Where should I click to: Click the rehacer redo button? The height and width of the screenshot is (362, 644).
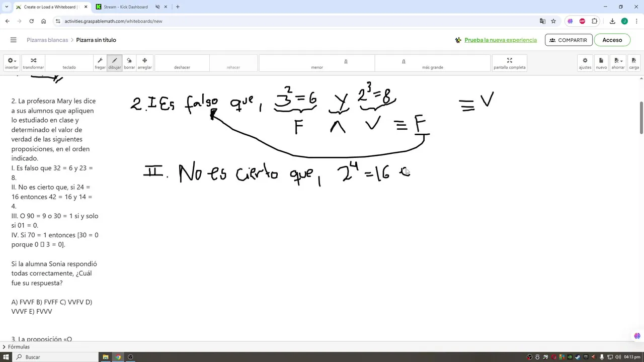(x=233, y=63)
